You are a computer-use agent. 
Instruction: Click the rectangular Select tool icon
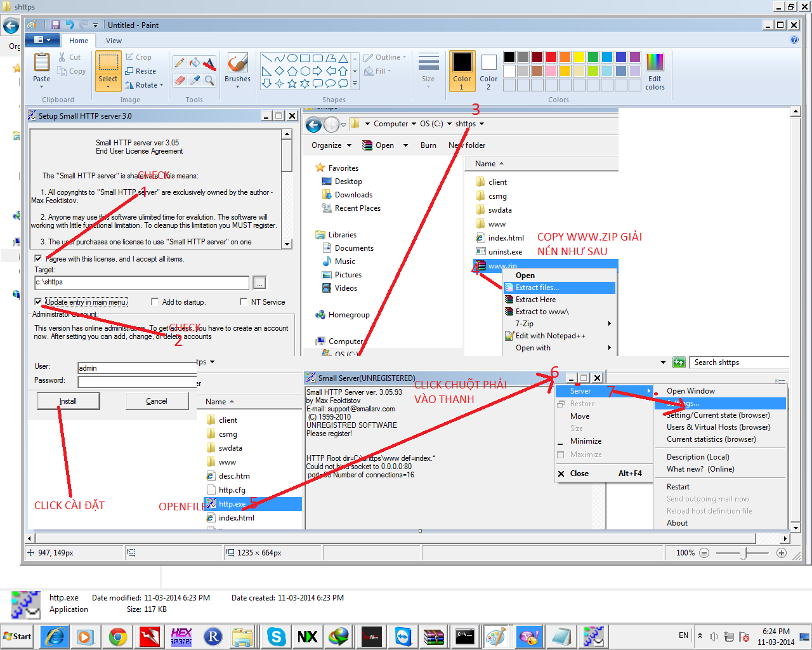tap(108, 63)
